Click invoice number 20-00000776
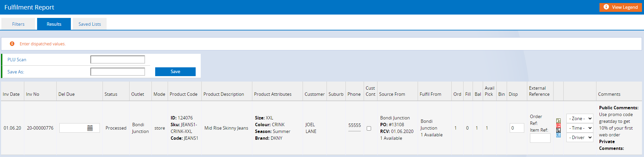 [x=40, y=128]
